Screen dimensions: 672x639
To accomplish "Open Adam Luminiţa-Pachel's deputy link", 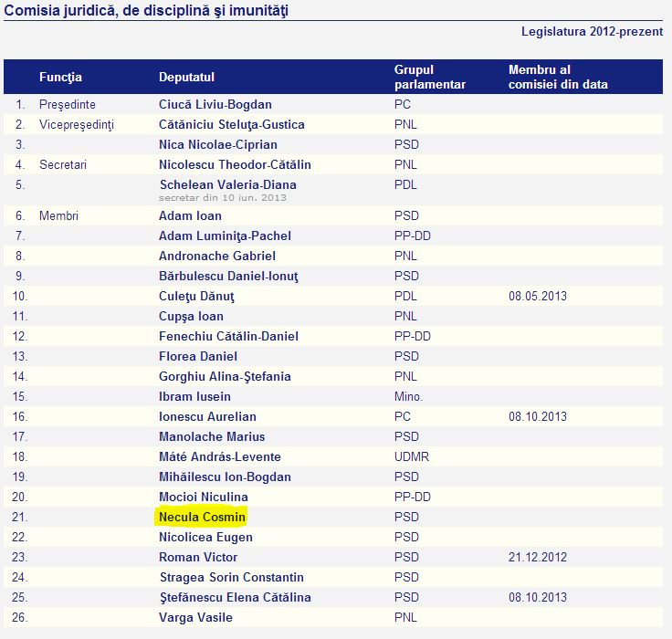I will (225, 236).
